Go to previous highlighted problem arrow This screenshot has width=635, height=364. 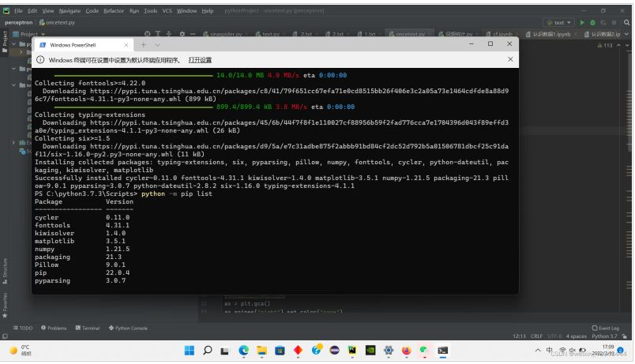618,45
